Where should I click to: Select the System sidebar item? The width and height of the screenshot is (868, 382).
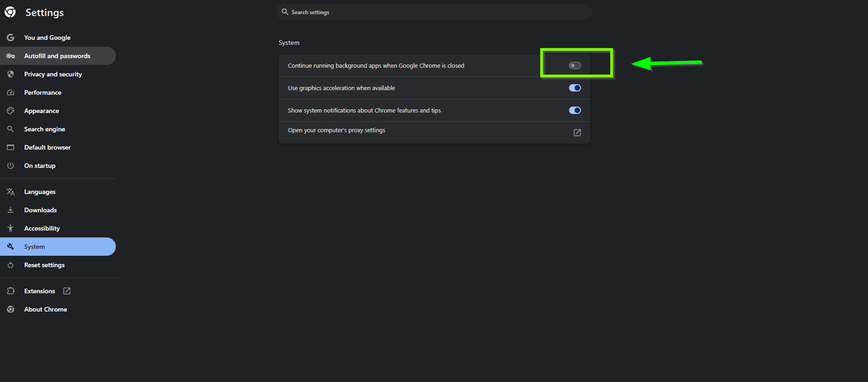[x=58, y=247]
